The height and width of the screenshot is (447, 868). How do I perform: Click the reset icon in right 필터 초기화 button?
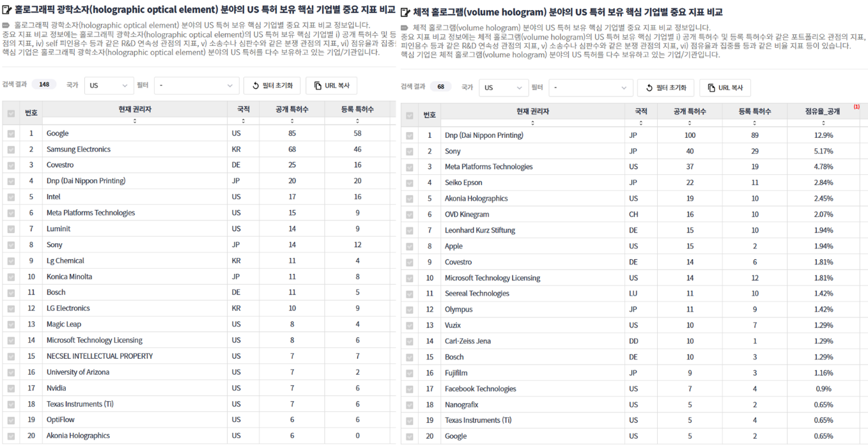pos(649,87)
